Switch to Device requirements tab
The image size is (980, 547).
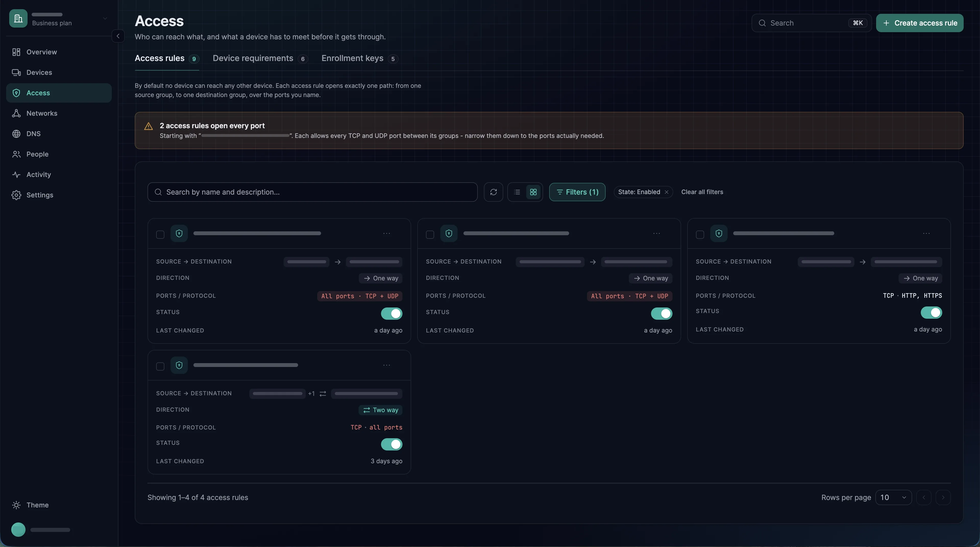click(260, 58)
